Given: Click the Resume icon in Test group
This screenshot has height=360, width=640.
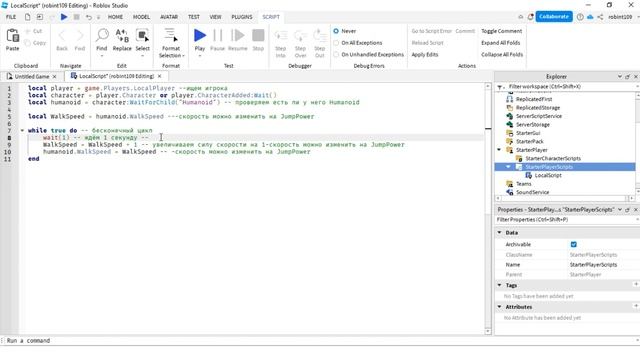Looking at the screenshot, I should coord(238,36).
